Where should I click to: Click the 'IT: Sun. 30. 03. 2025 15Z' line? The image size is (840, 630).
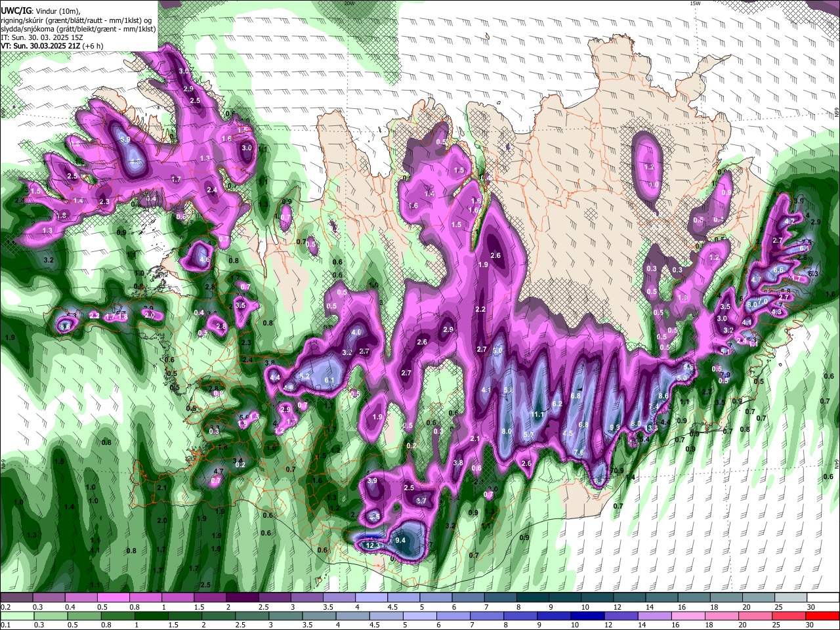coord(41,38)
